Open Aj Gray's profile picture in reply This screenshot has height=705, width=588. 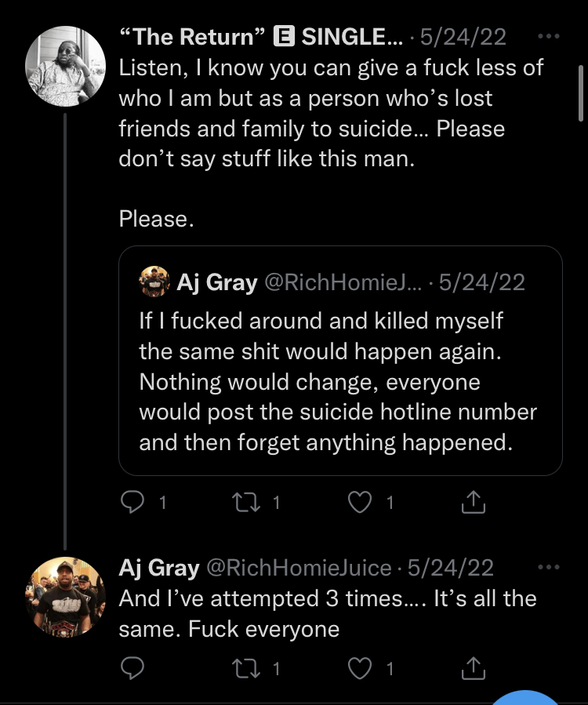(65, 596)
